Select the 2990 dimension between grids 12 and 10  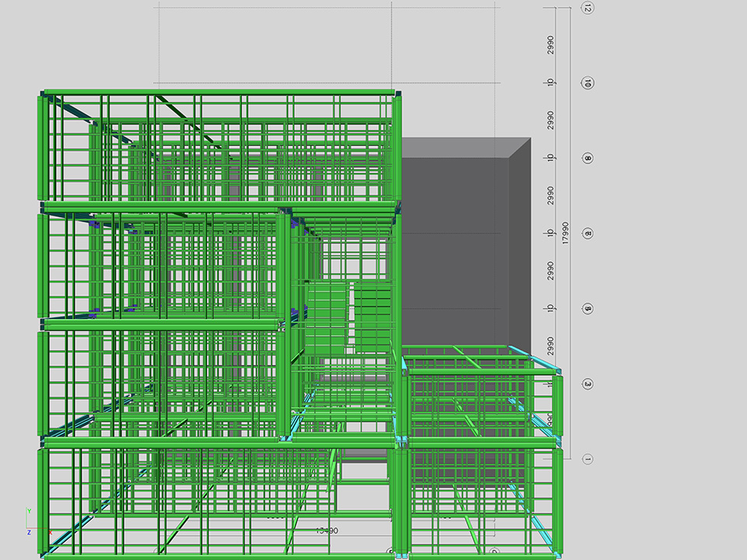tap(550, 45)
